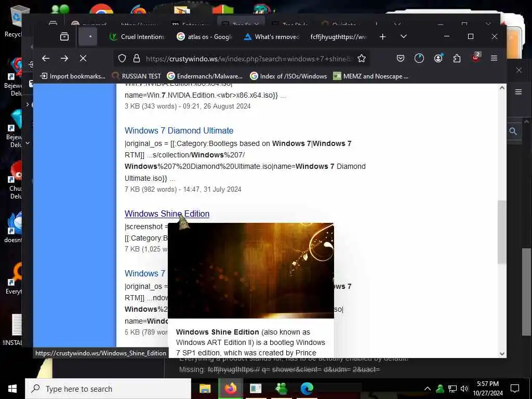Open the network tray icon

click(x=453, y=389)
